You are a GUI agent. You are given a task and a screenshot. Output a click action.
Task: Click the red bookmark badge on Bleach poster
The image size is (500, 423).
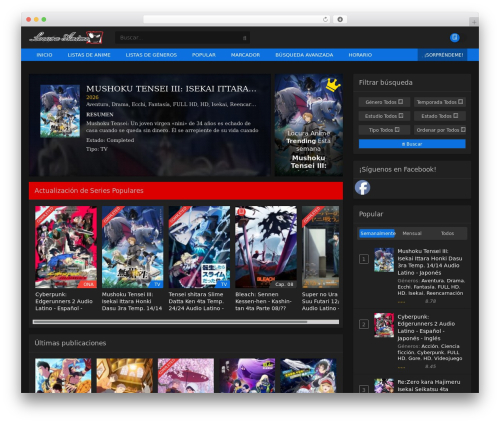click(241, 212)
